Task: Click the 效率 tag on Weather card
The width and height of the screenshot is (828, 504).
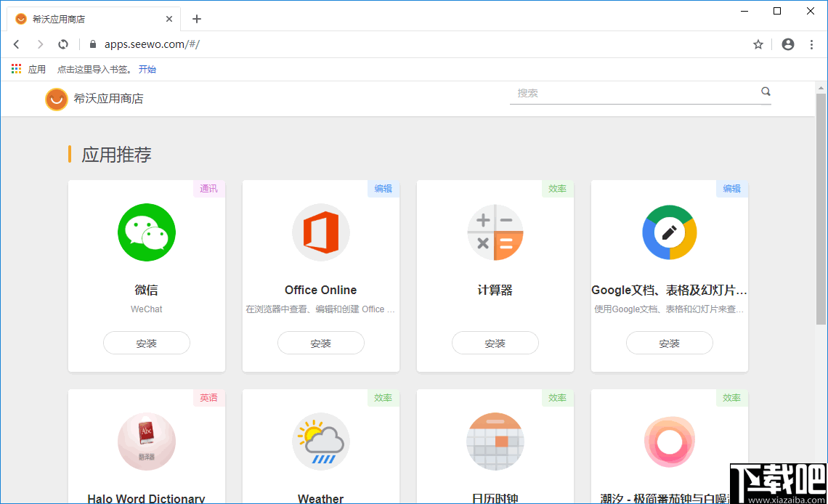Action: [x=383, y=397]
